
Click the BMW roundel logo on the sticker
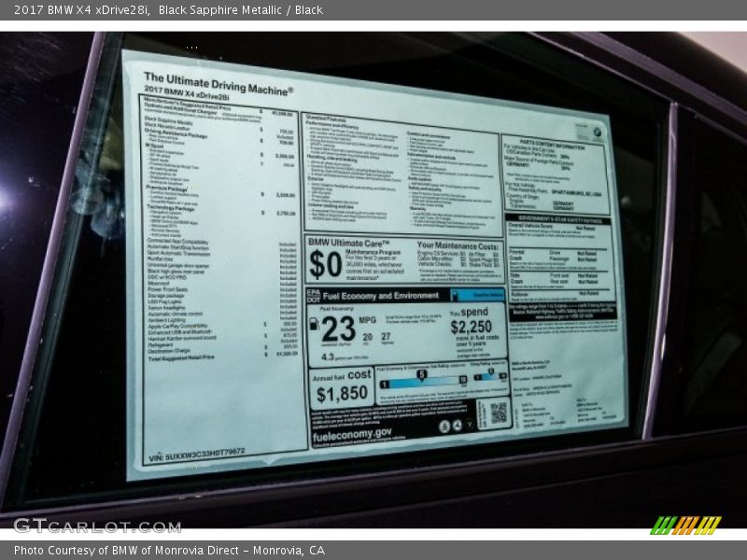[x=597, y=133]
